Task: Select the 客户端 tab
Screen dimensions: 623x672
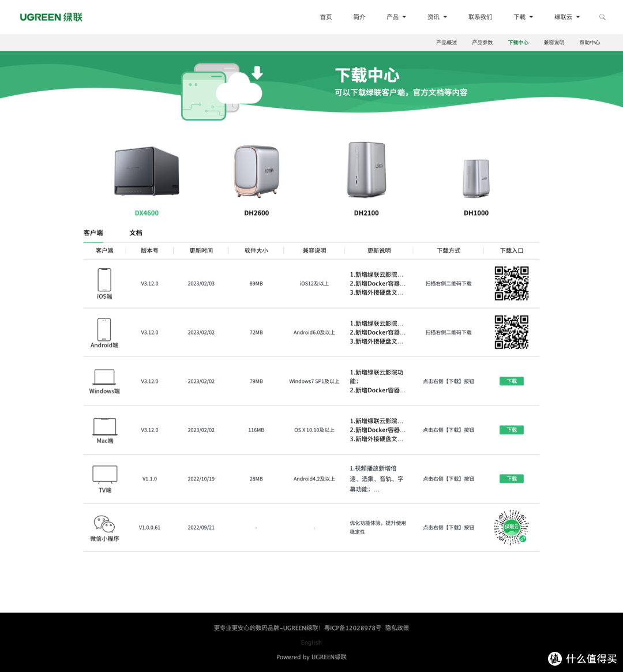Action: (93, 232)
